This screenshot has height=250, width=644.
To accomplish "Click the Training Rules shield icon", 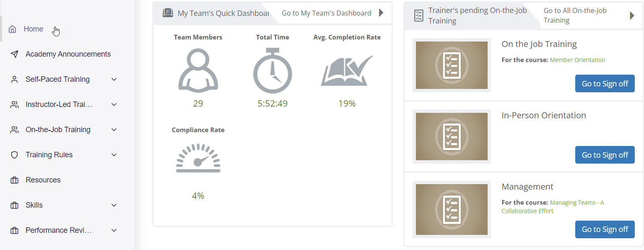I will 14,155.
